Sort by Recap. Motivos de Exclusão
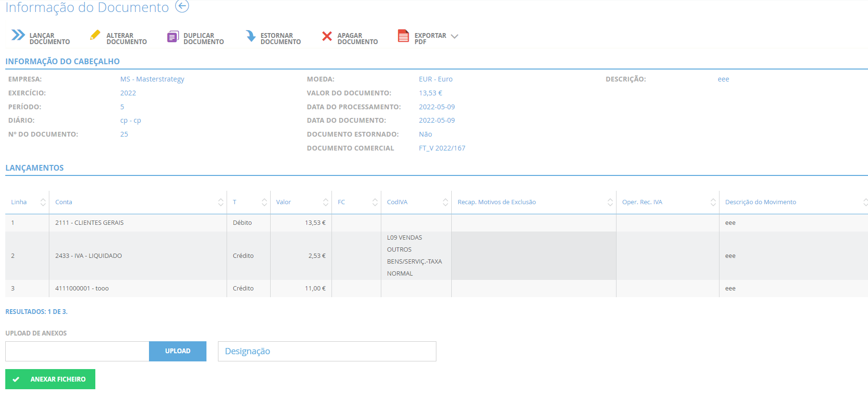Image resolution: width=868 pixels, height=394 pixels. (x=610, y=202)
